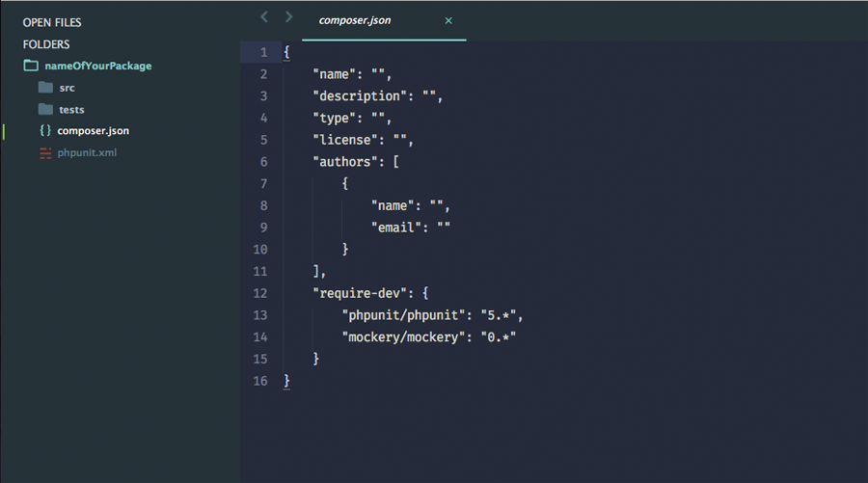
Task: Click the "phpunit/phpunit" key on line 13
Action: pos(404,315)
